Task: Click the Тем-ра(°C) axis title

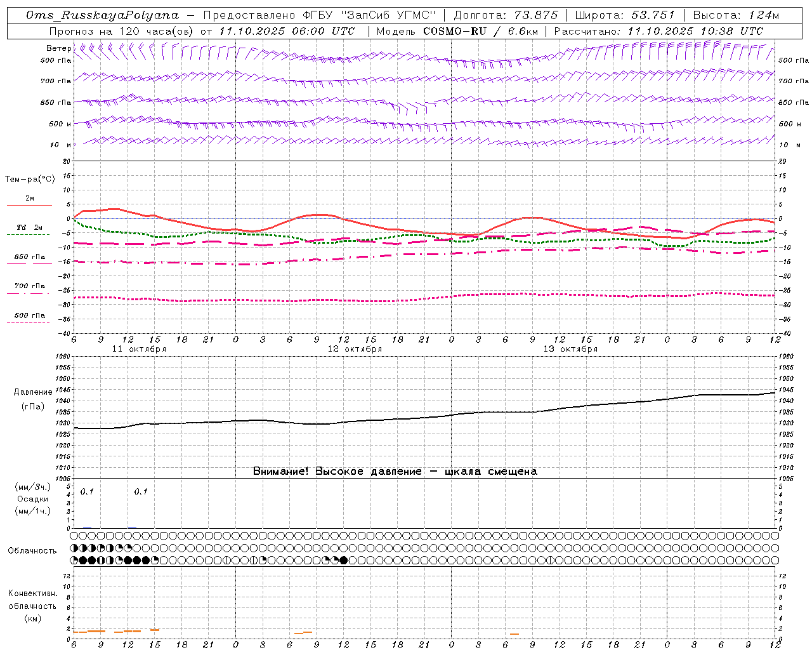Action: (x=30, y=180)
